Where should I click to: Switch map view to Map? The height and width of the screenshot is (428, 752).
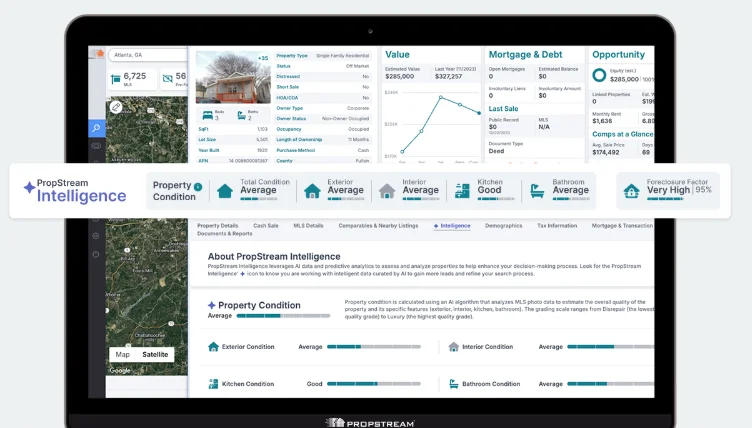coord(122,355)
